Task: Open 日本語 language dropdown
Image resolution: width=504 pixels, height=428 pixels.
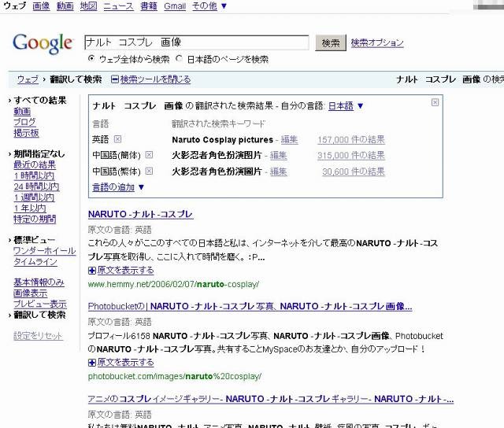Action: (346, 106)
